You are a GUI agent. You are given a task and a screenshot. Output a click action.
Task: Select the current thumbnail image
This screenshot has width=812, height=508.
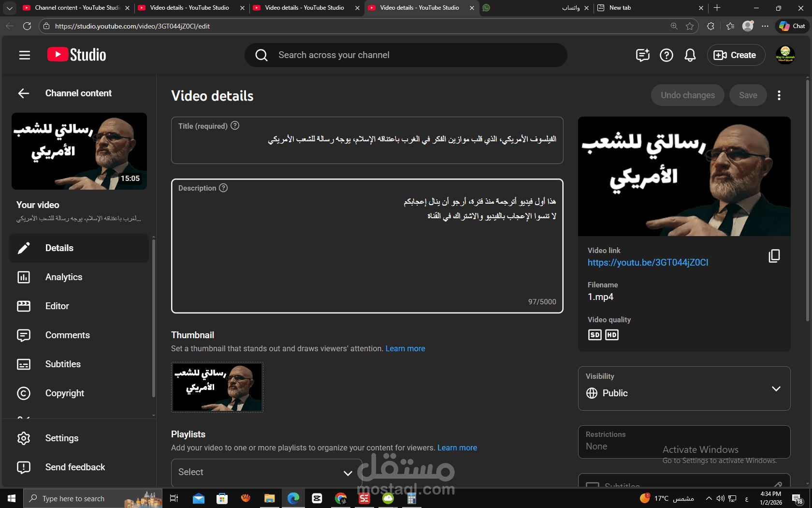coord(217,387)
